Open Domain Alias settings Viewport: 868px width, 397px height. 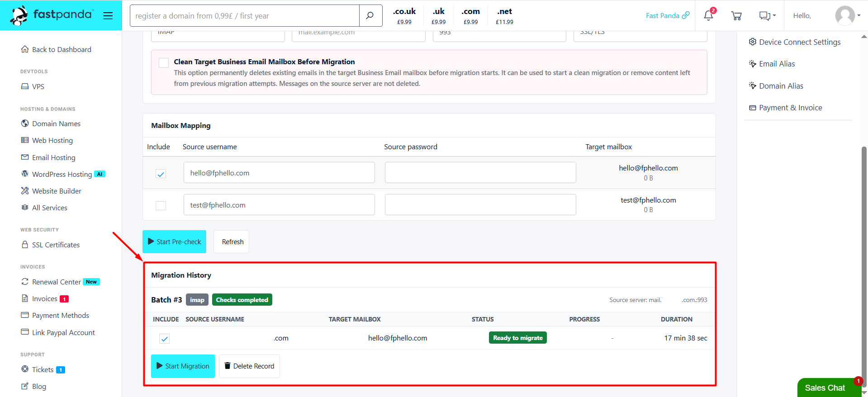click(x=776, y=86)
